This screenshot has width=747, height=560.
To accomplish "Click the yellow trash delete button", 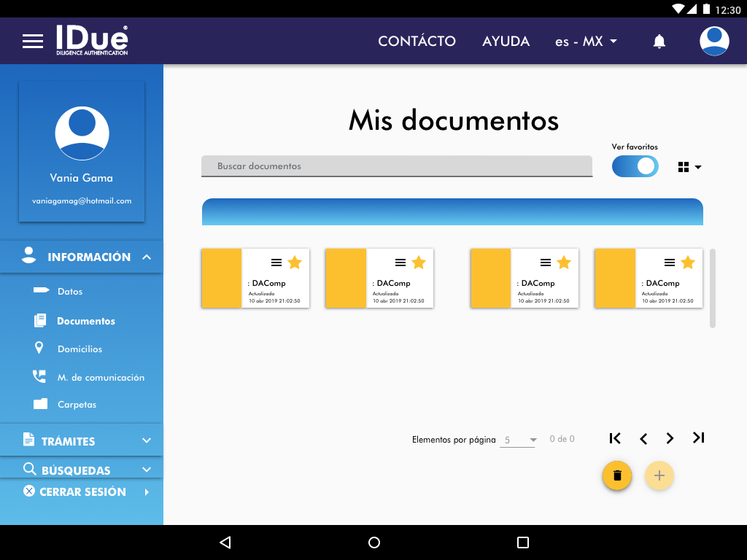I will [617, 475].
